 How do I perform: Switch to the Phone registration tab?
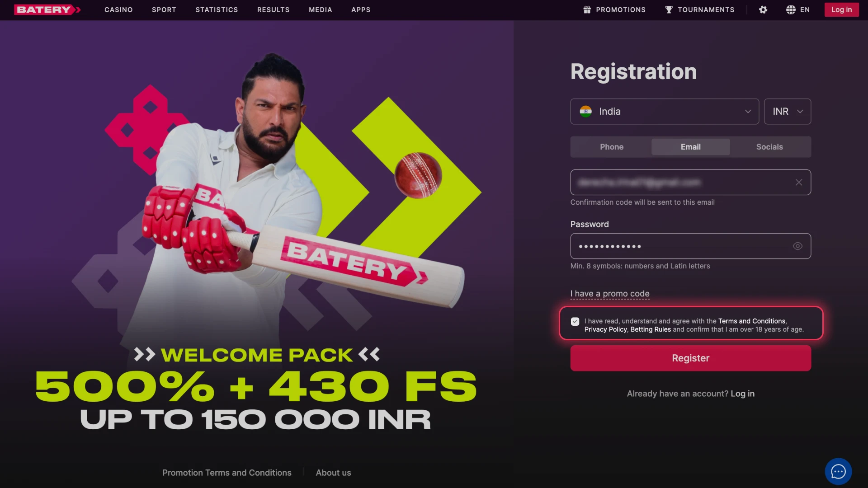[x=612, y=147]
